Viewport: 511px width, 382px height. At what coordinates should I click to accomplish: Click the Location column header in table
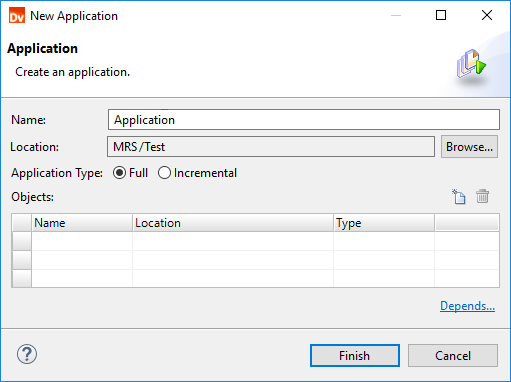233,223
